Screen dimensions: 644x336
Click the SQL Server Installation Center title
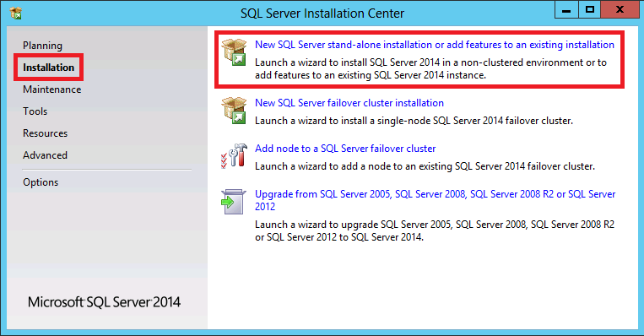pos(322,14)
